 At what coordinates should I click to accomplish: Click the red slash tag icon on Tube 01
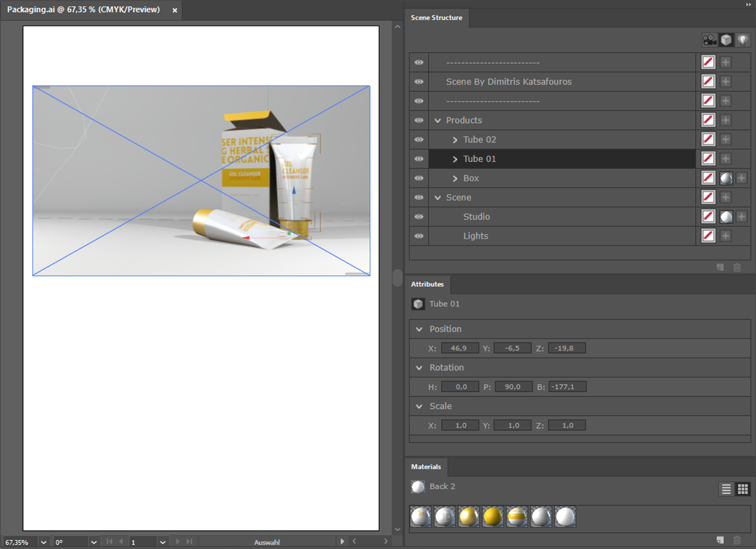708,159
